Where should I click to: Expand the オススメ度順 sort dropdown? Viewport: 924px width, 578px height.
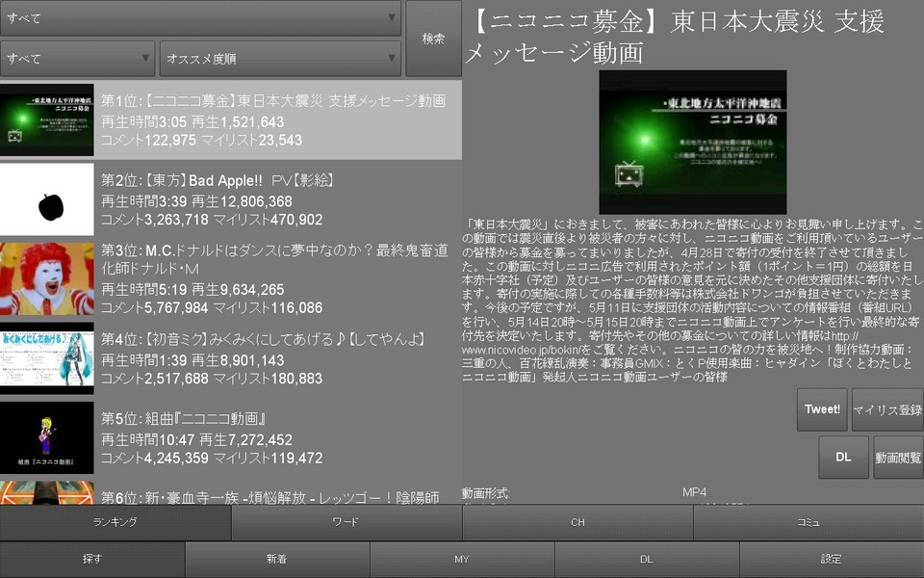[280, 59]
